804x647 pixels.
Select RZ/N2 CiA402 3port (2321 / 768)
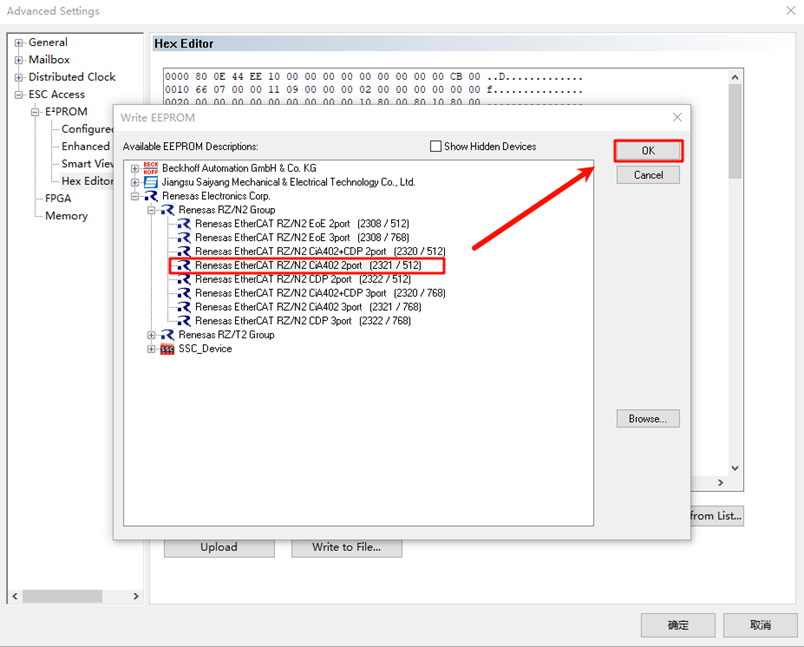coord(308,307)
